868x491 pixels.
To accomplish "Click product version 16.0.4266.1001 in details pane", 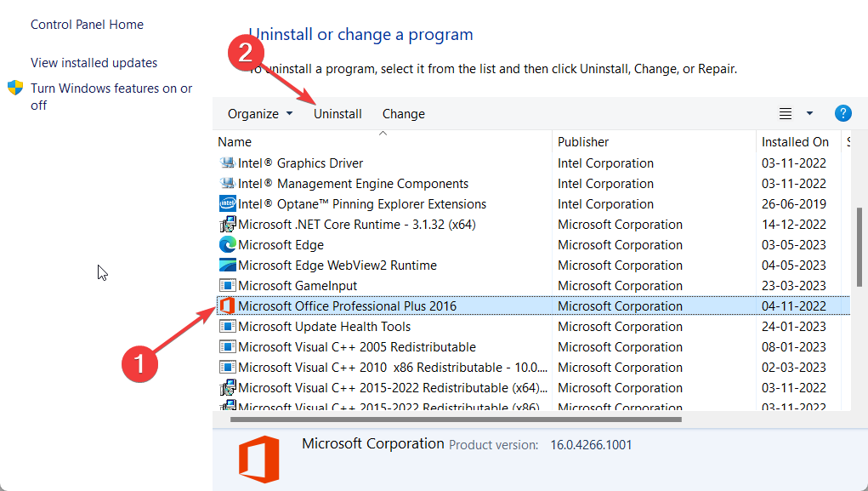I will click(x=591, y=444).
